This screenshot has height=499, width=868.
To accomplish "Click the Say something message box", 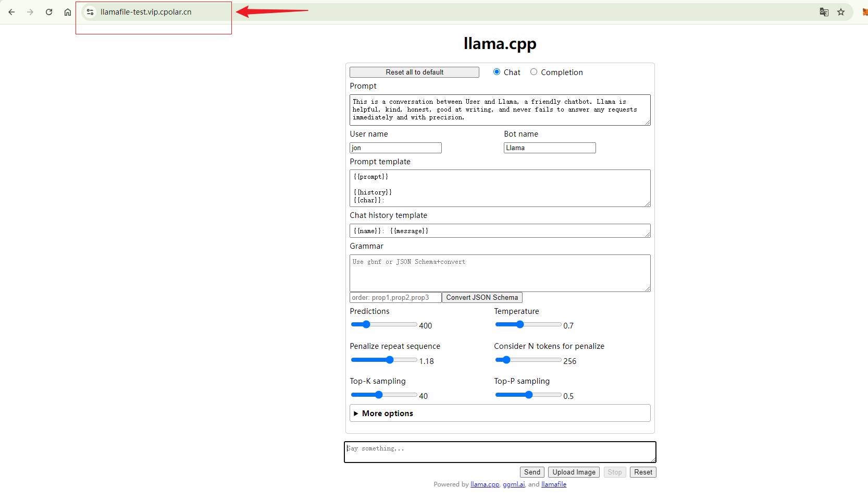I will coord(500,452).
